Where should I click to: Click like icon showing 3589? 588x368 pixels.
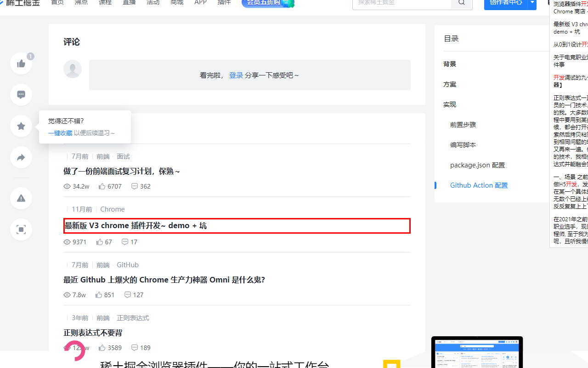click(102, 348)
